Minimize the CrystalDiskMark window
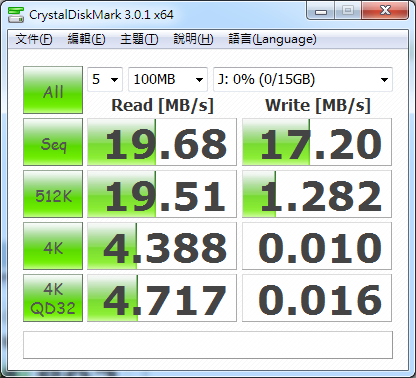The image size is (416, 378). 321,11
